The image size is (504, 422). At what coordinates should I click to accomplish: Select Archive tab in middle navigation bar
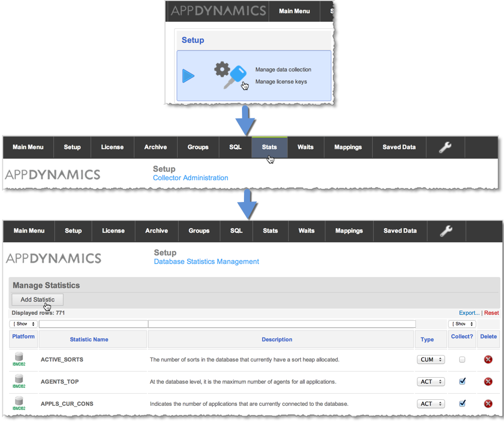[x=155, y=147]
